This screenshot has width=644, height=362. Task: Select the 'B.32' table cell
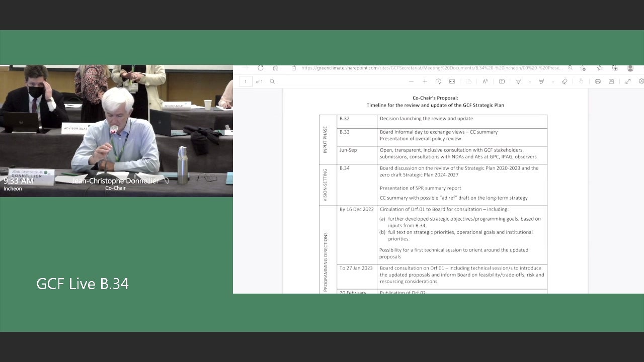[357, 122]
